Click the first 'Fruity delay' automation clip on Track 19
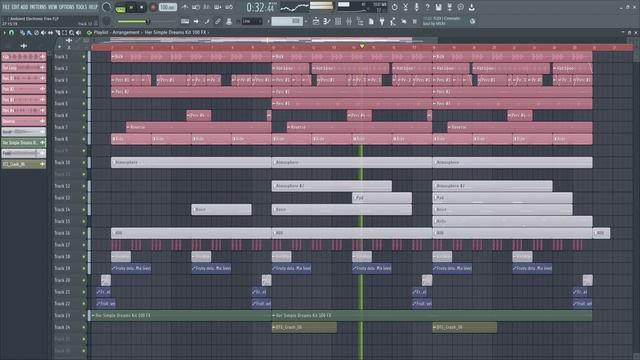The width and height of the screenshot is (640, 360). (x=131, y=268)
